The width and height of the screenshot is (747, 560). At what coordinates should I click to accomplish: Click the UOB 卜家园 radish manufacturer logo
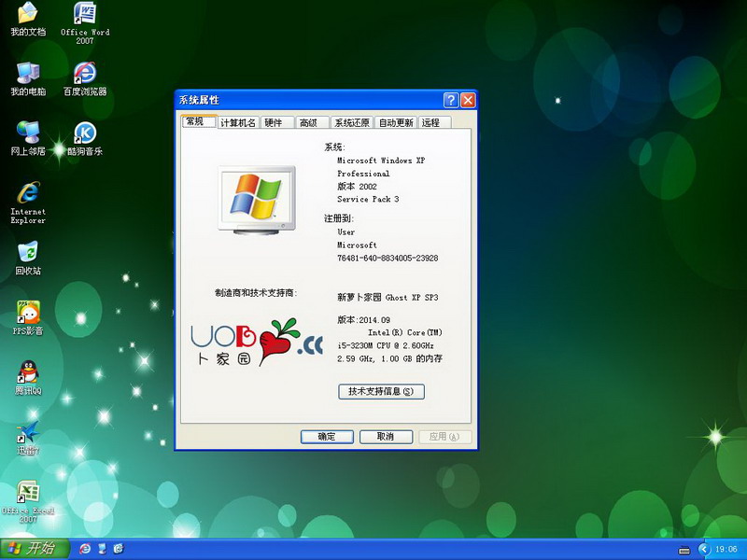pyautogui.click(x=257, y=342)
